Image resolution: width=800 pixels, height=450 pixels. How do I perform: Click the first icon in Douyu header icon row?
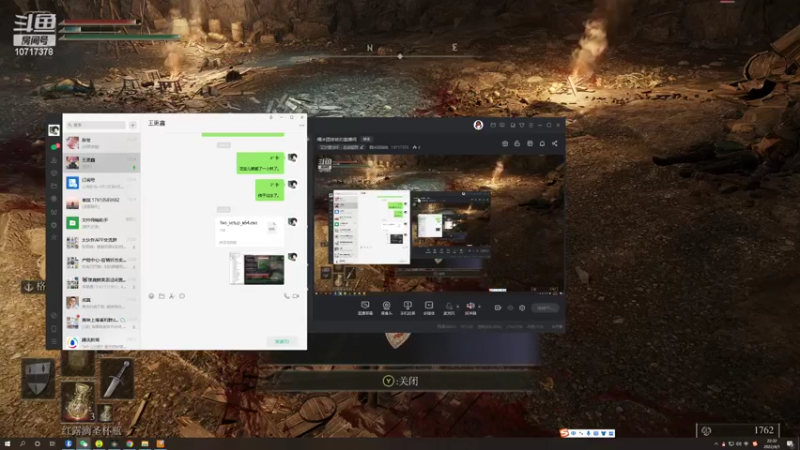point(505,144)
